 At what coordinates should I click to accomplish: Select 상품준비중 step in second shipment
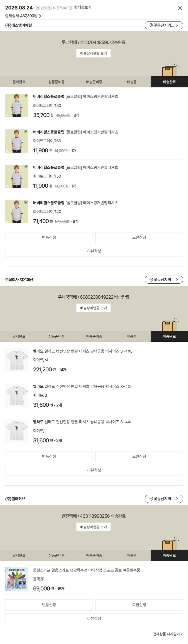[56, 336]
